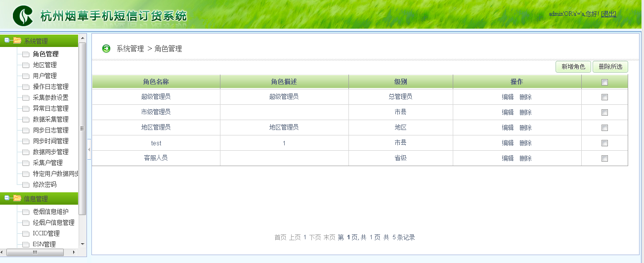
Task: Click the page icon beside 操作日志管理
Action: 26,87
